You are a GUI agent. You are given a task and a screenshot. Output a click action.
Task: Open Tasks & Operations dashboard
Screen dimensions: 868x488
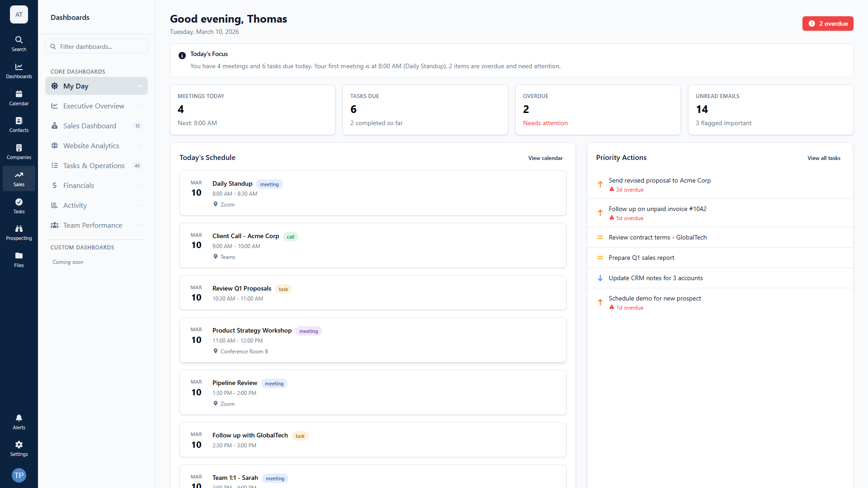click(x=96, y=165)
